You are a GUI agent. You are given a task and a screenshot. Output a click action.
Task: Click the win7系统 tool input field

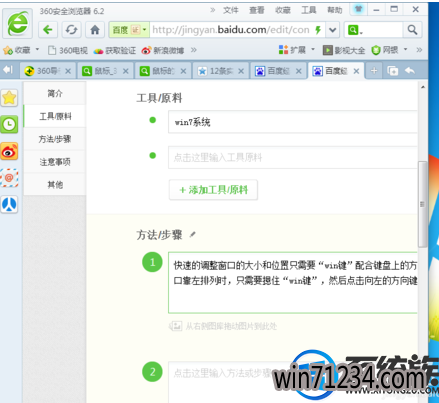[293, 122]
